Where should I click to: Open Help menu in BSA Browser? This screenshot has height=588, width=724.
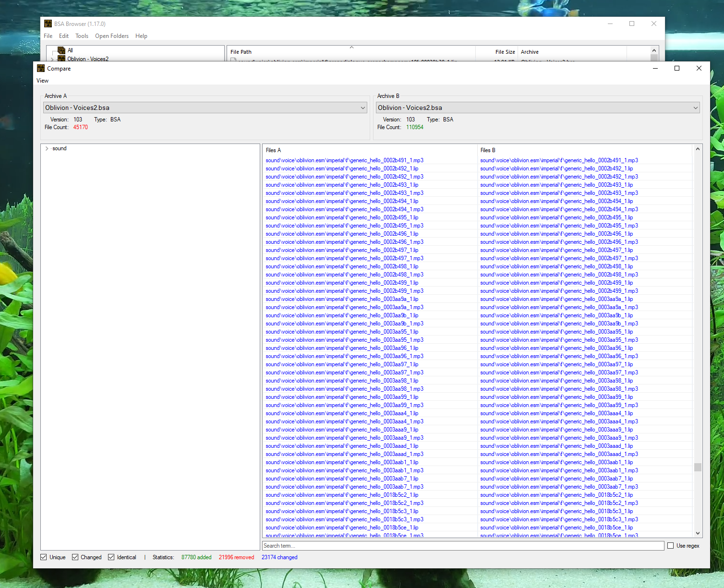pyautogui.click(x=141, y=36)
